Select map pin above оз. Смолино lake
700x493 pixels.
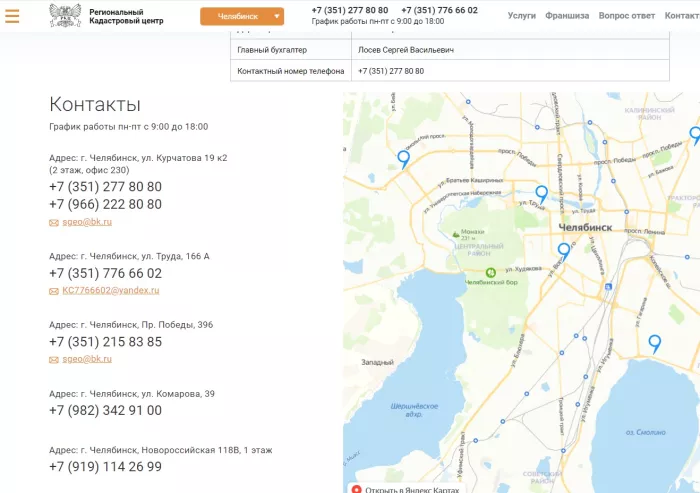(x=655, y=342)
